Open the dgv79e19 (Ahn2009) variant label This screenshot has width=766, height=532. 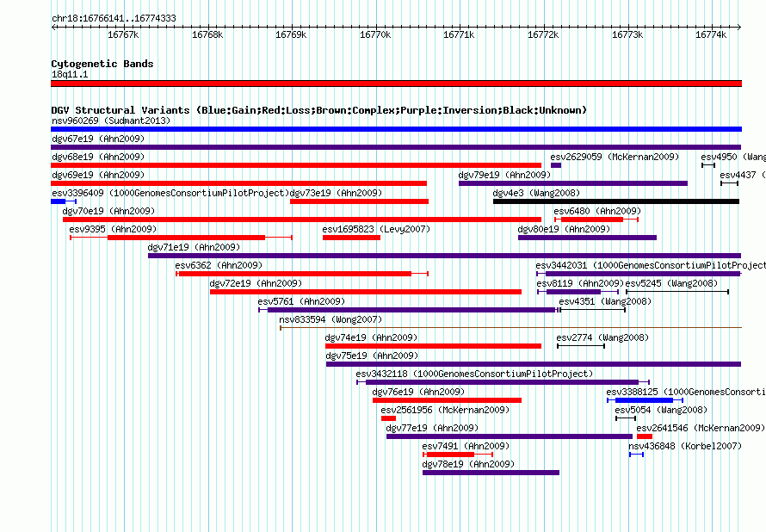click(504, 175)
